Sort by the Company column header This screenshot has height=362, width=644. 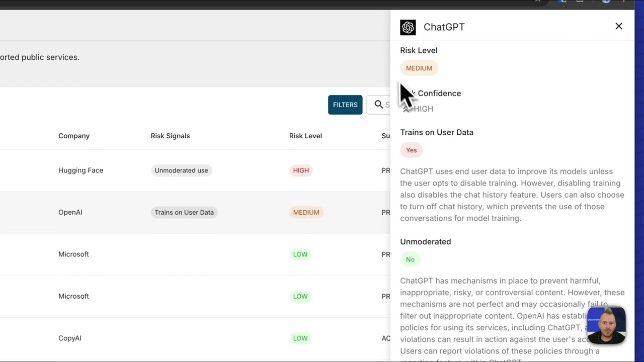74,136
